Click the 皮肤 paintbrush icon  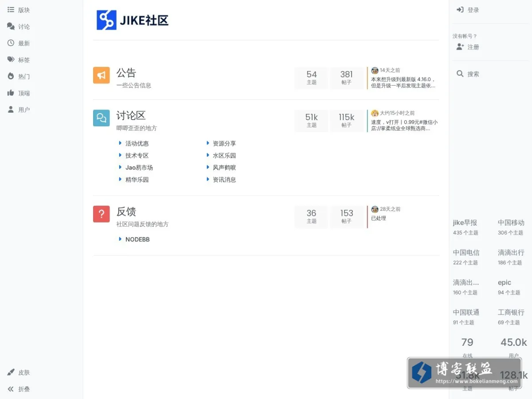pyautogui.click(x=11, y=372)
